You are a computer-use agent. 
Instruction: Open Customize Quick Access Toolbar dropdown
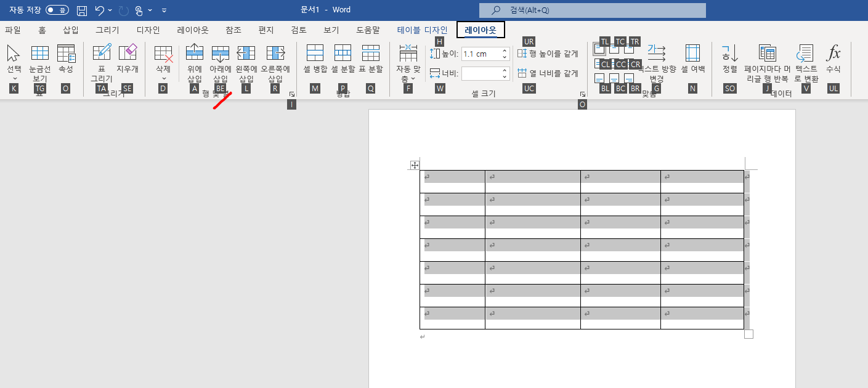(x=164, y=10)
